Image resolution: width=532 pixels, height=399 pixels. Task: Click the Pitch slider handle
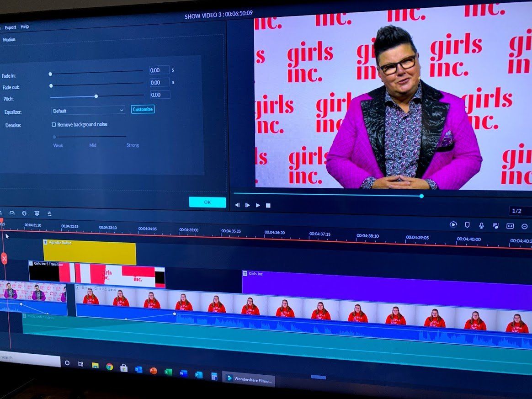click(x=96, y=96)
